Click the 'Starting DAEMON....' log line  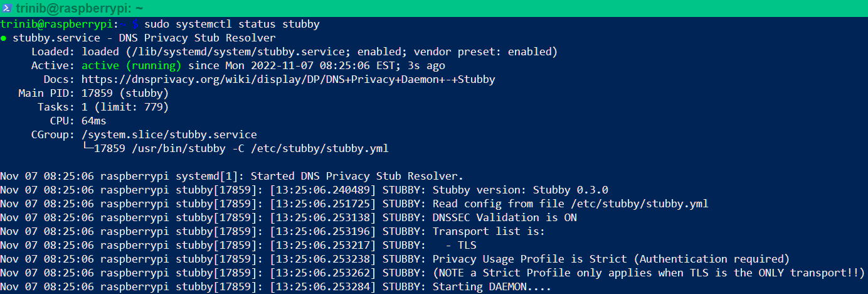[492, 286]
